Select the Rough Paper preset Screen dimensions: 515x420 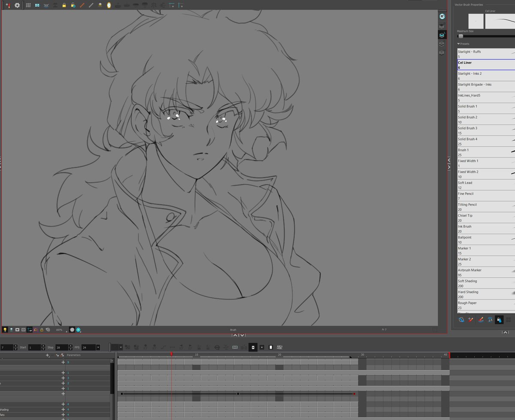click(x=486, y=305)
